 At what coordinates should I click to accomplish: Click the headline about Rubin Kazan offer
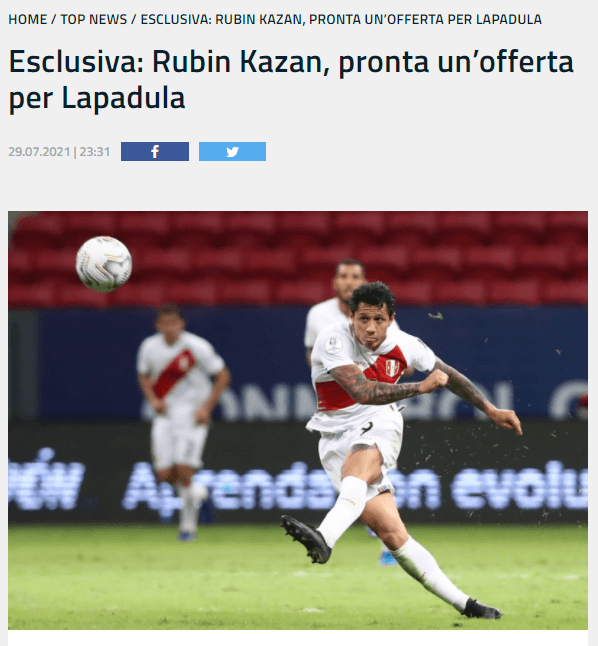pyautogui.click(x=291, y=80)
